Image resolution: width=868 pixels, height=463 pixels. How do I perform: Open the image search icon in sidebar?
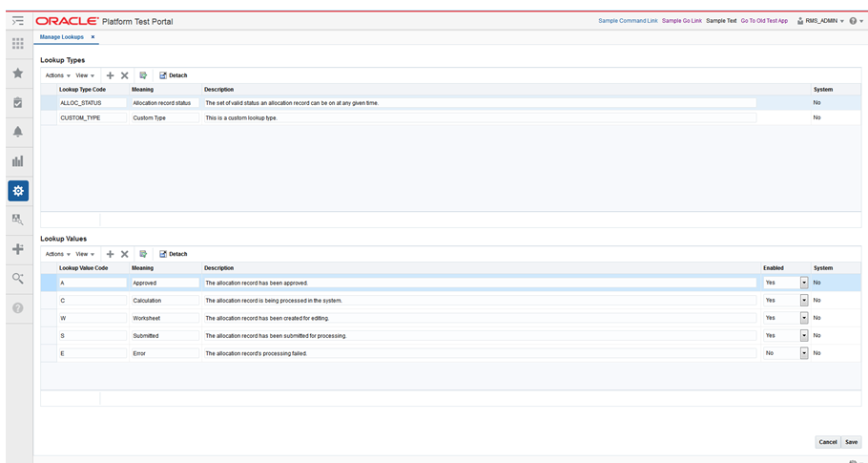18,220
